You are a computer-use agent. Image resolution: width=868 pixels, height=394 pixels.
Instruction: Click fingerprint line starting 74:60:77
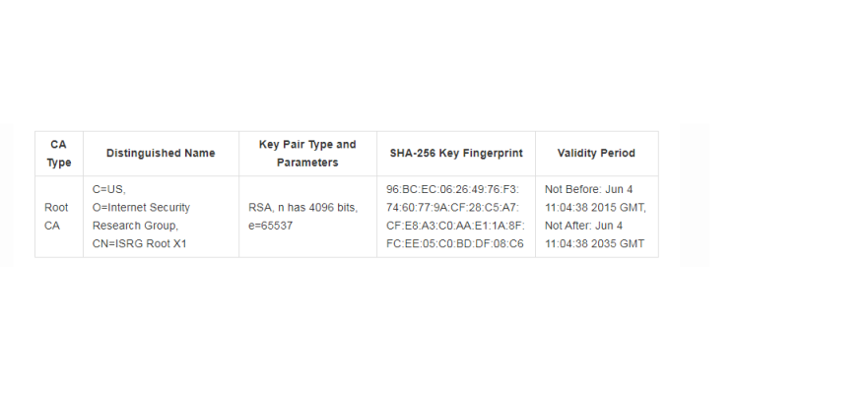point(453,208)
